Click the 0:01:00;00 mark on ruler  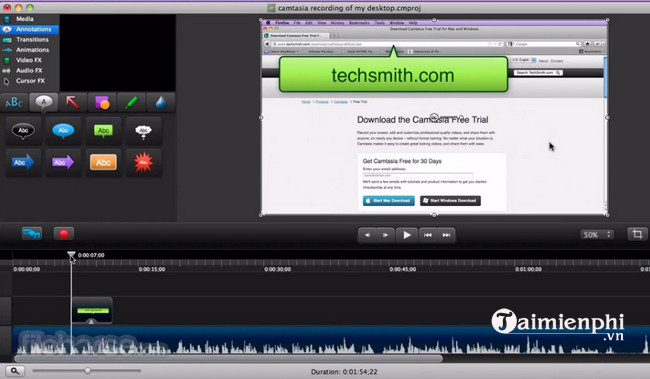point(528,269)
